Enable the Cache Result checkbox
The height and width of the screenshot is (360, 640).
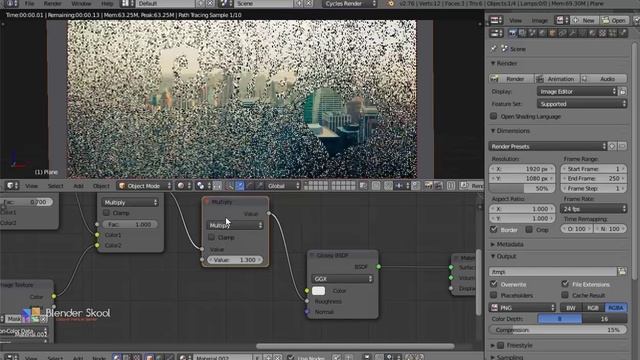(x=565, y=295)
